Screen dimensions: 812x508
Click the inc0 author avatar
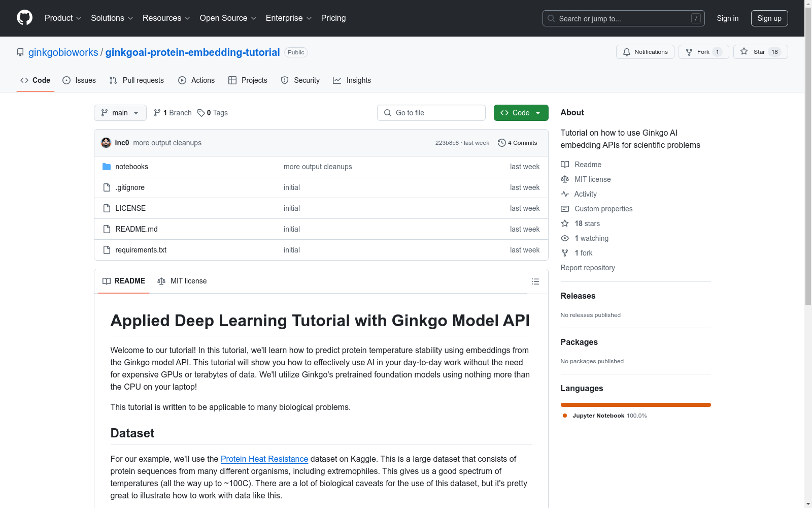[x=106, y=143]
